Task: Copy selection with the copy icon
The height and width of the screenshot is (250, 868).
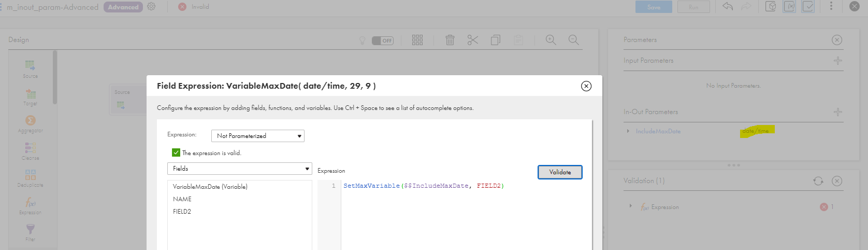Action: [496, 40]
